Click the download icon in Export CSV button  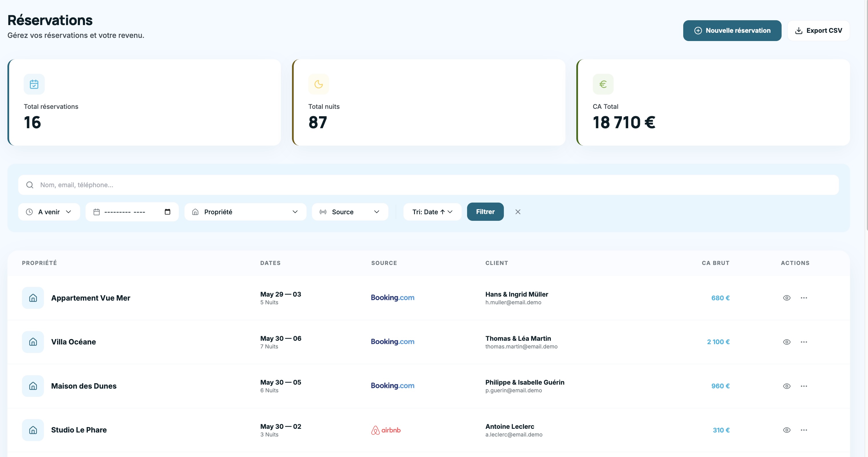(x=799, y=31)
